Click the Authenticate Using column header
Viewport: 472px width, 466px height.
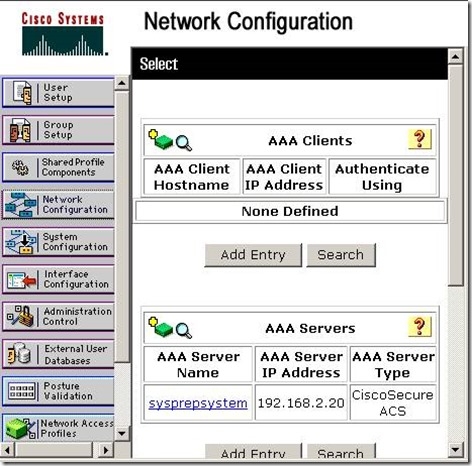[382, 177]
